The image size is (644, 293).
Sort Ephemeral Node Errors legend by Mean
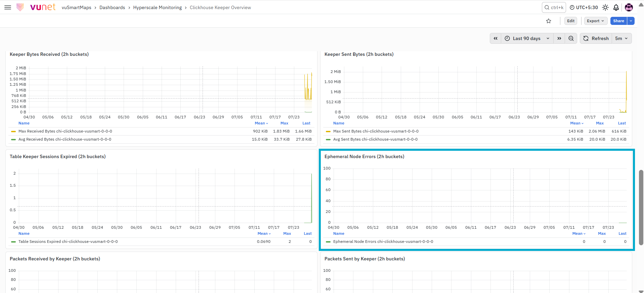click(x=579, y=233)
